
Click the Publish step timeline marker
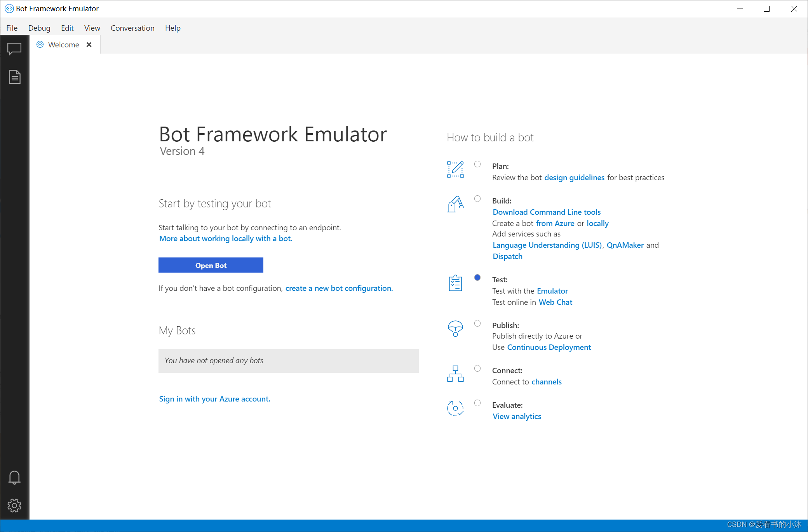click(477, 323)
